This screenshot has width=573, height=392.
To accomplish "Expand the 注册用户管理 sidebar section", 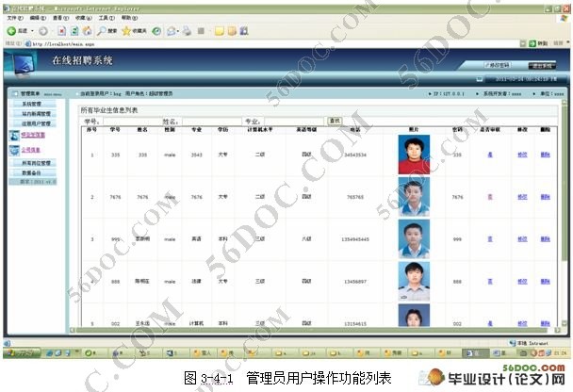I will coord(34,122).
